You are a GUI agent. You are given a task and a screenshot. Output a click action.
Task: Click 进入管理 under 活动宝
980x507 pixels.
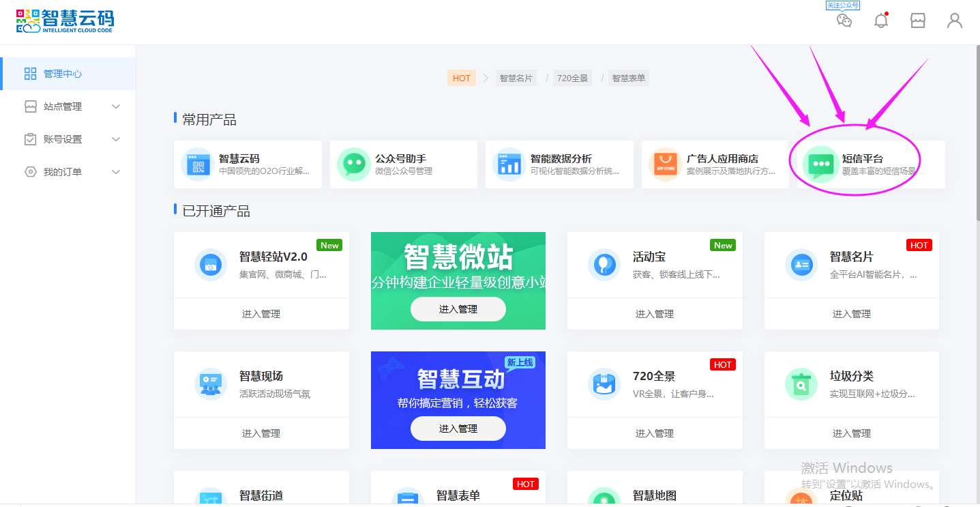[654, 314]
